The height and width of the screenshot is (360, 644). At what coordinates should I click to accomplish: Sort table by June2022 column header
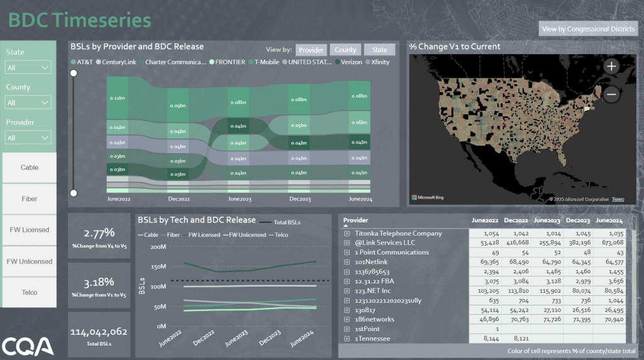pyautogui.click(x=485, y=221)
